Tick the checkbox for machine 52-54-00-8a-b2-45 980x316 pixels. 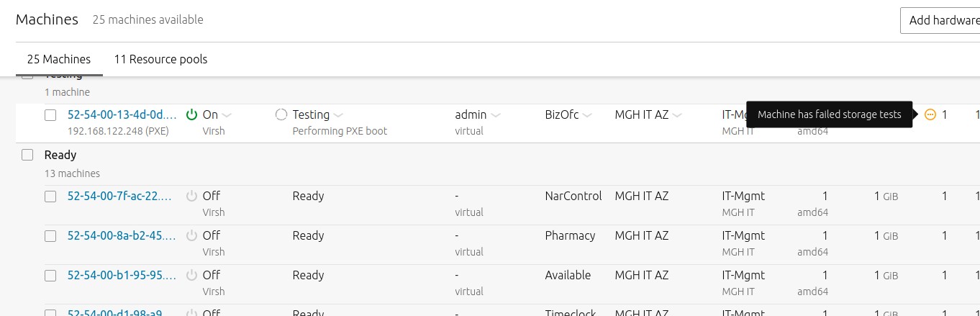50,236
